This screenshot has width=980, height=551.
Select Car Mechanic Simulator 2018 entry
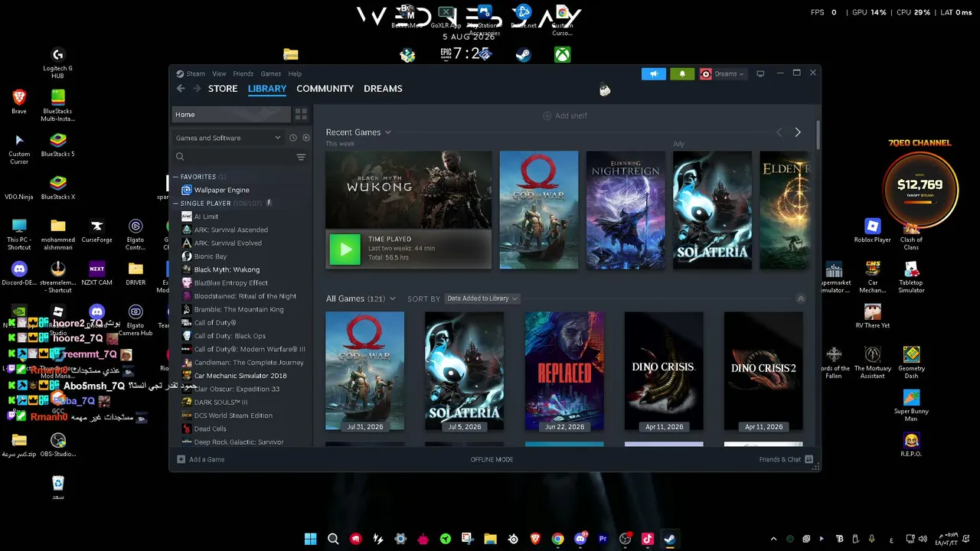(240, 376)
